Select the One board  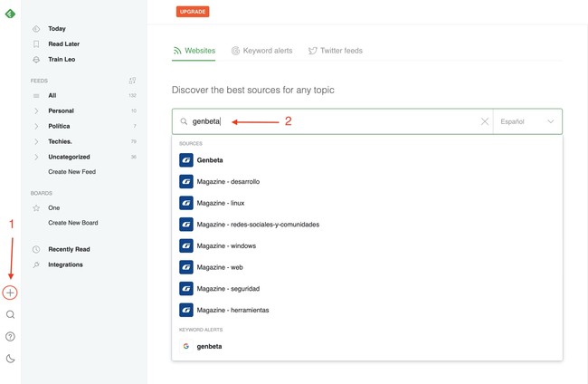coord(54,208)
